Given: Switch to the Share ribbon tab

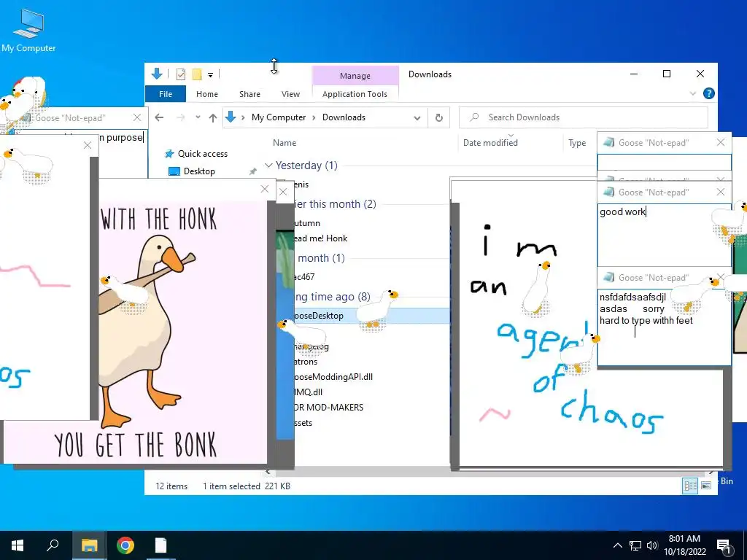Looking at the screenshot, I should (x=249, y=94).
